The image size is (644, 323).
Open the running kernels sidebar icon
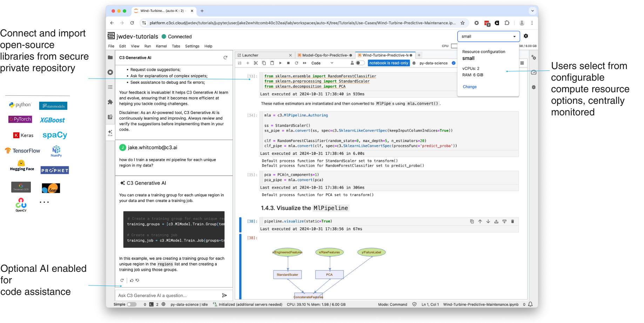pos(110,72)
